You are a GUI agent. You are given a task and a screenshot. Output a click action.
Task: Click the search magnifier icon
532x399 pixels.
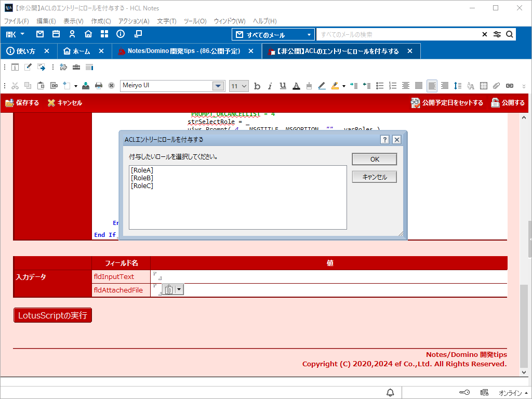(x=510, y=34)
